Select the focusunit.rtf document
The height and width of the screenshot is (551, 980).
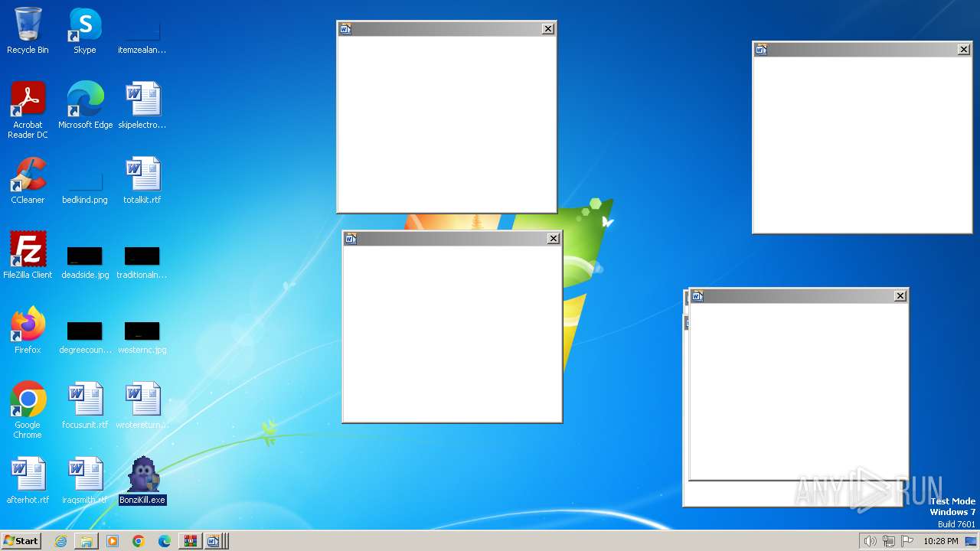[85, 406]
